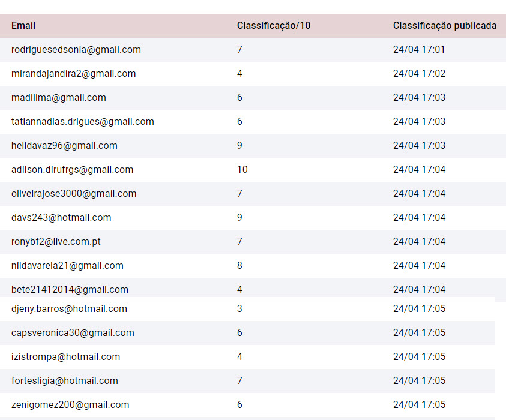
Task: Click the Classificação publicada column header
Action: point(445,25)
